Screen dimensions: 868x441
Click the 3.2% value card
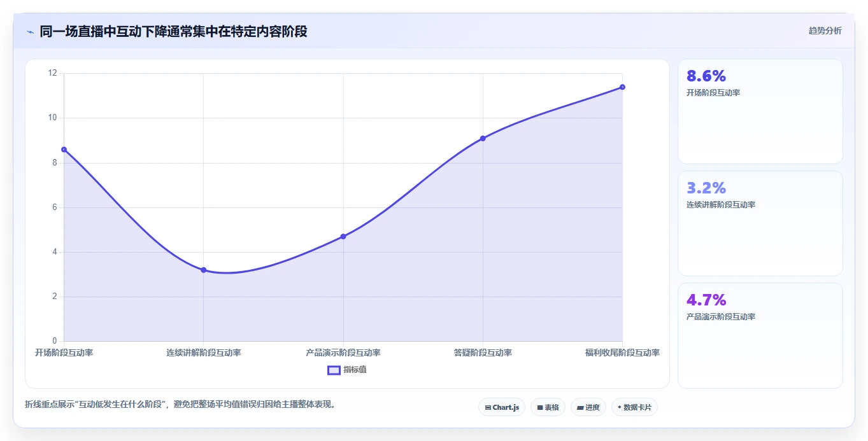(760, 223)
